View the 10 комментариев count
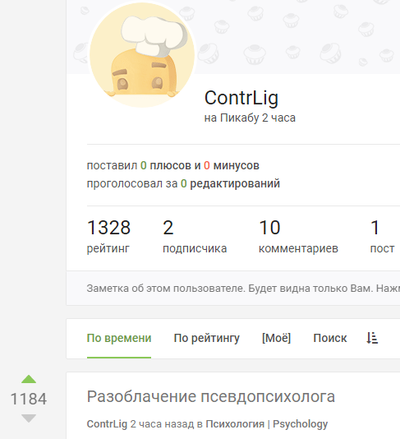Image resolution: width=400 pixels, height=439 pixels. point(298,237)
